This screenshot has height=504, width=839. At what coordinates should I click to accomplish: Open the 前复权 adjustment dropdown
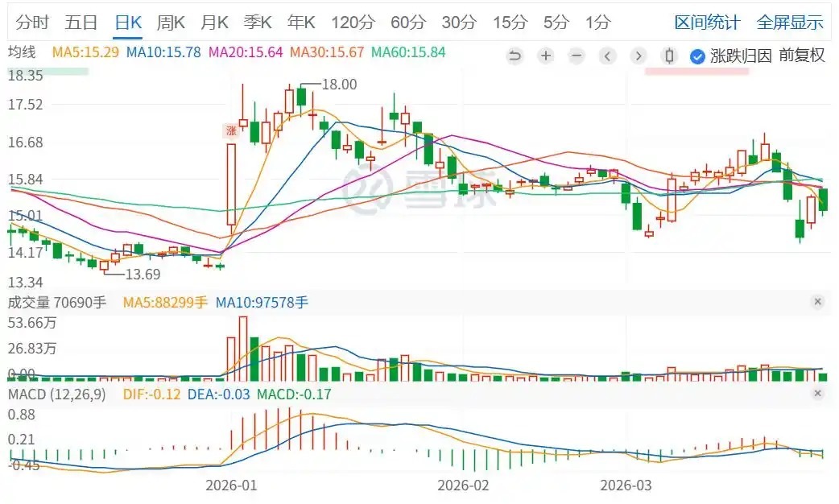click(x=802, y=56)
